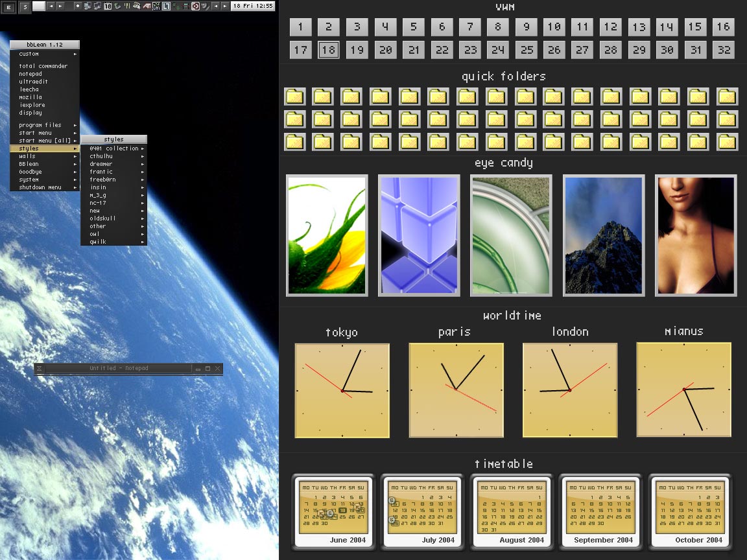Click the london world clock

click(x=570, y=390)
